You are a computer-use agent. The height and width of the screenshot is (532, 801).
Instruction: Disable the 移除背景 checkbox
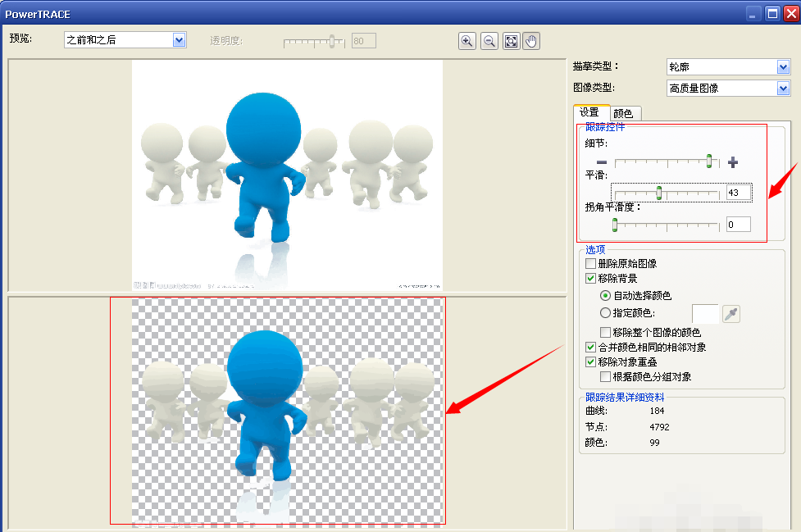click(590, 278)
